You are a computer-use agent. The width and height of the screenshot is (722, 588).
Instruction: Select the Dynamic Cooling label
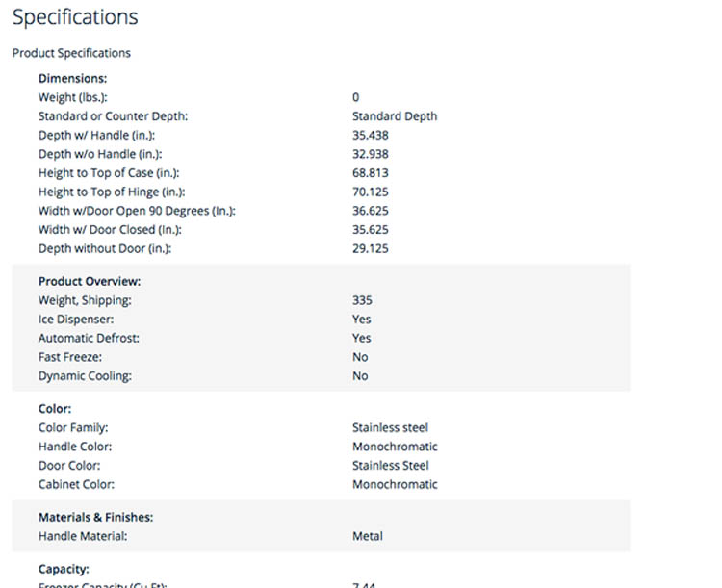pos(85,376)
